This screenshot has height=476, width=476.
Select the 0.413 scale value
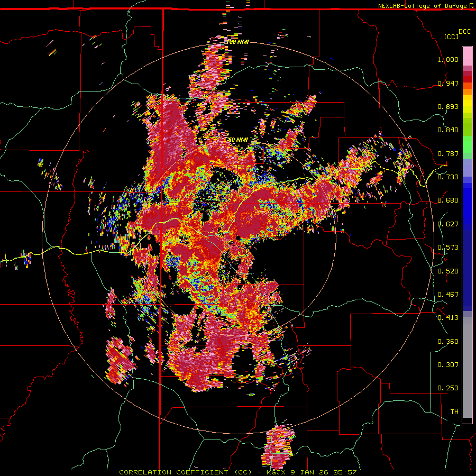448,318
